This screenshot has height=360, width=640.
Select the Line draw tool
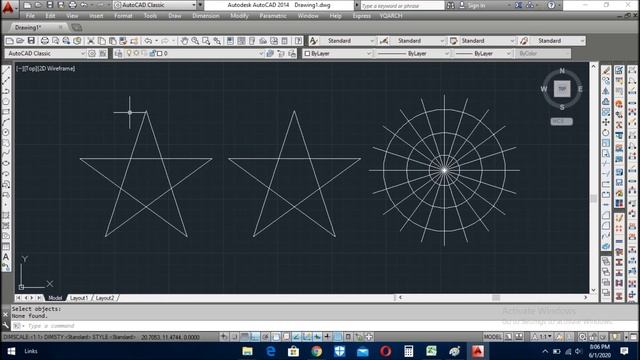6,70
